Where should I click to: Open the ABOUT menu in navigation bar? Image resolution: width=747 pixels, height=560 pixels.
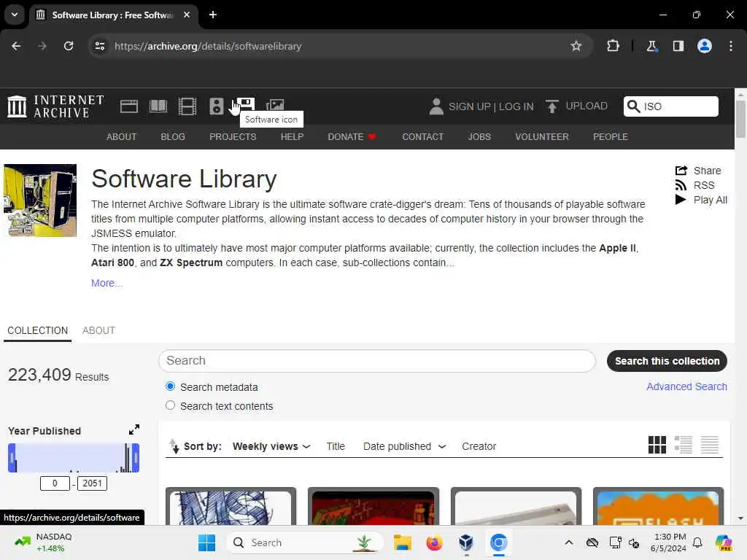coord(122,136)
